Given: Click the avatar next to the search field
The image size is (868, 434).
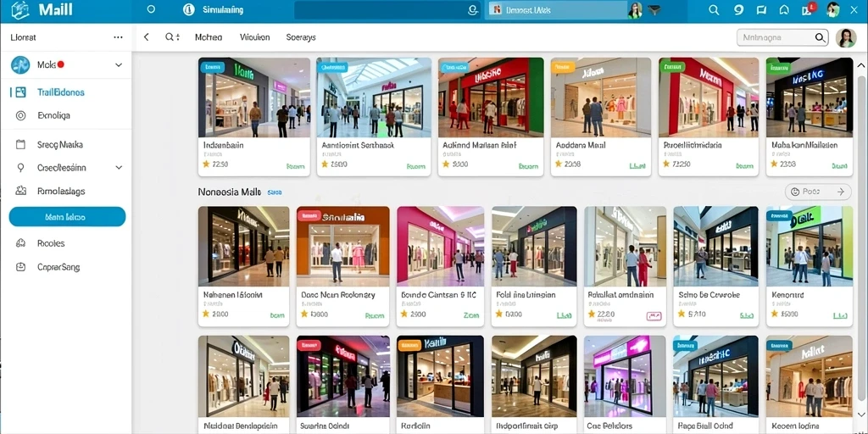Looking at the screenshot, I should [845, 37].
